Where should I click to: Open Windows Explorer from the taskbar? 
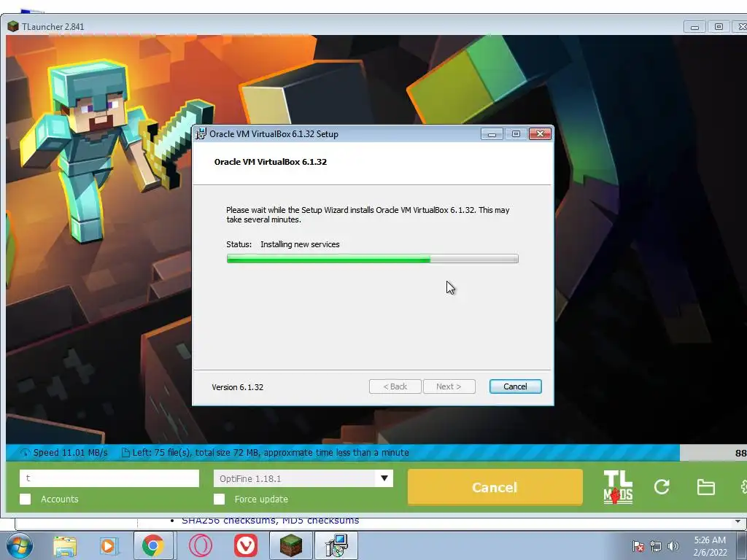pos(65,546)
